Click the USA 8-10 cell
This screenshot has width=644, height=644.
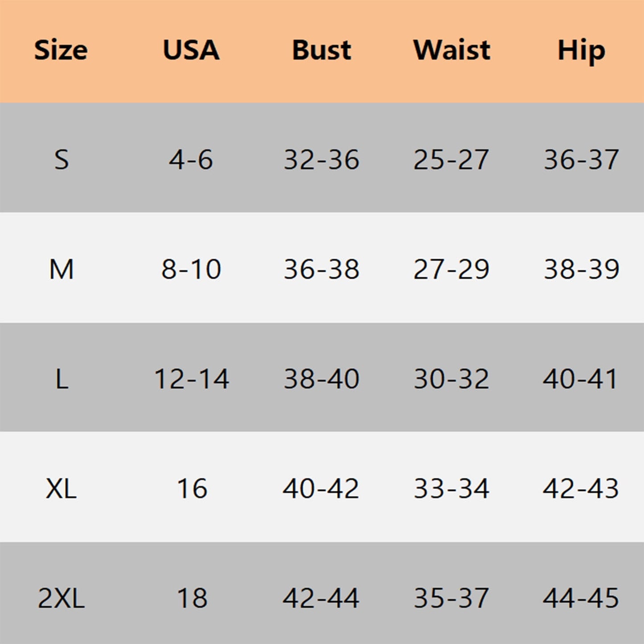[x=191, y=269]
